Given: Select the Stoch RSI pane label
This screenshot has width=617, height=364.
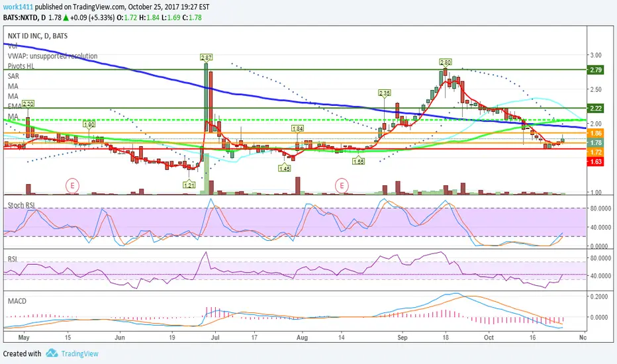Looking at the screenshot, I should [x=22, y=205].
